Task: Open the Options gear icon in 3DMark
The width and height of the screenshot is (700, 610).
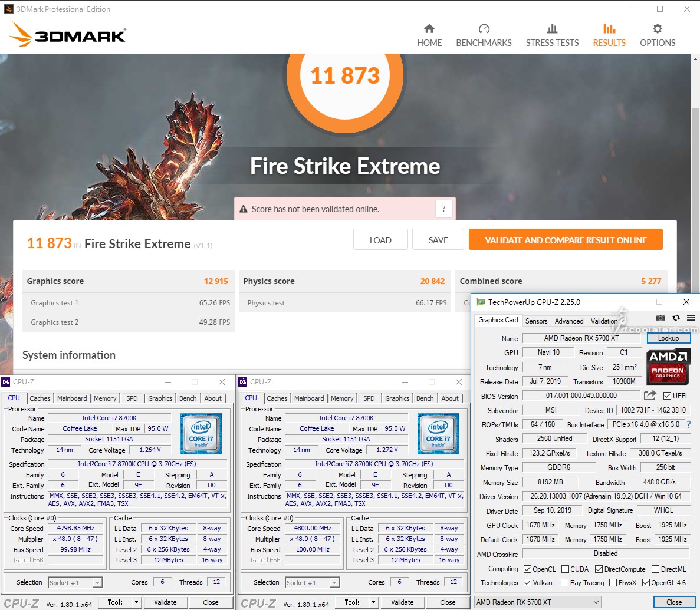Action: (657, 29)
